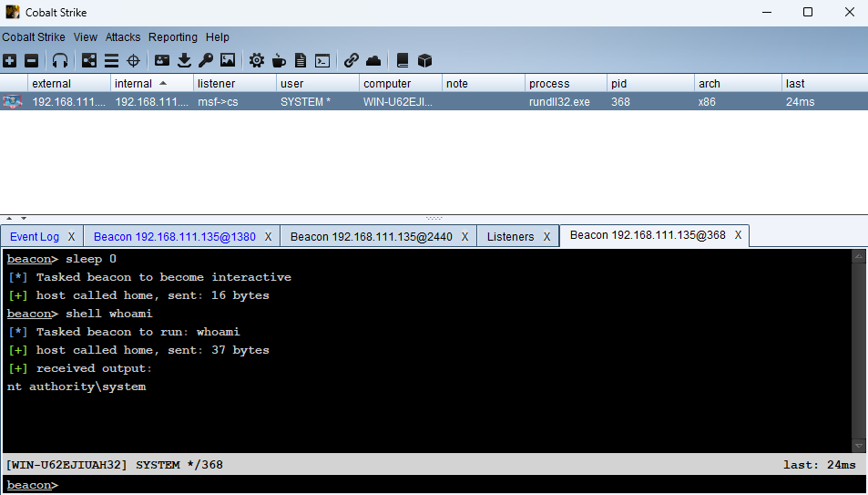This screenshot has height=495, width=868.
Task: Maximize the Cobalt Strike window
Action: click(x=808, y=12)
